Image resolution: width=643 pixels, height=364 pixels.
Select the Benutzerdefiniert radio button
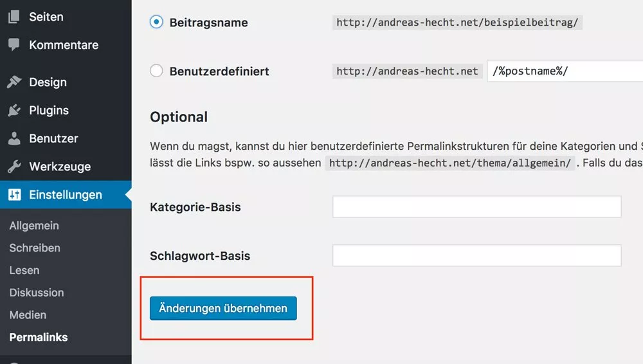156,71
